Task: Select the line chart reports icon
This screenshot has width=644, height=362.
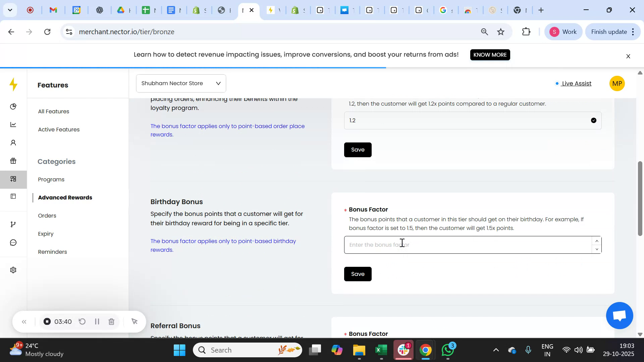Action: point(13,124)
